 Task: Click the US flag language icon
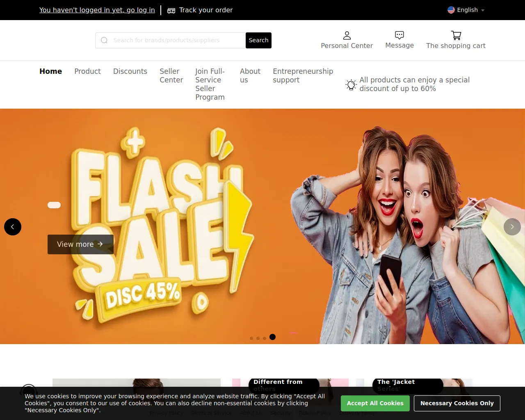click(x=451, y=10)
